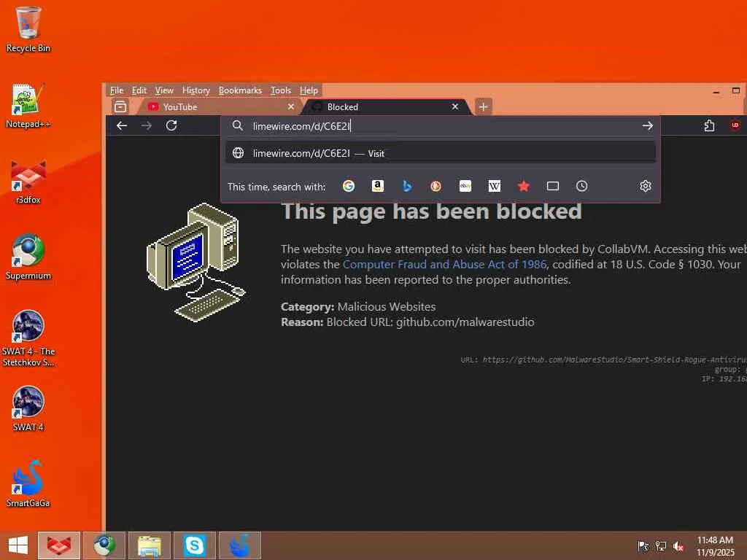Open the Extensions puzzle icon
The height and width of the screenshot is (560, 747).
pos(709,125)
